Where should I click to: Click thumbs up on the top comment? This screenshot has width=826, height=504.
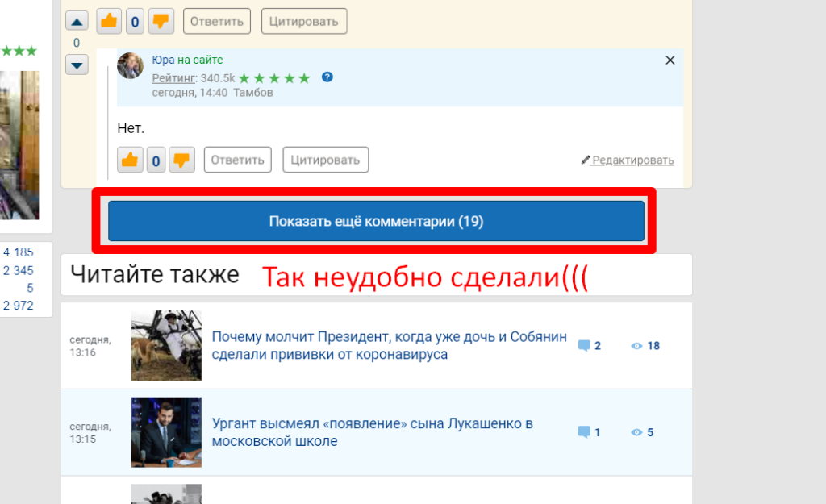(109, 21)
